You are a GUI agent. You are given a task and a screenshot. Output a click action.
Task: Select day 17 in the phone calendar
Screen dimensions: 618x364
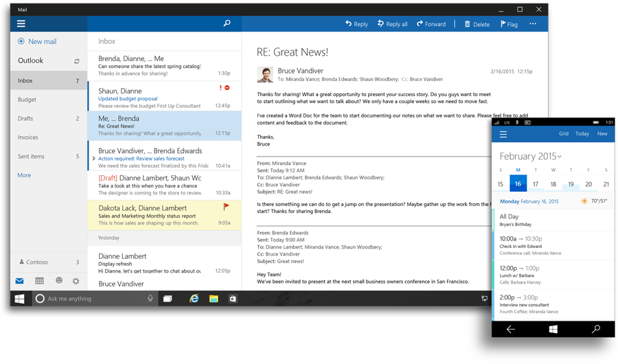click(535, 184)
